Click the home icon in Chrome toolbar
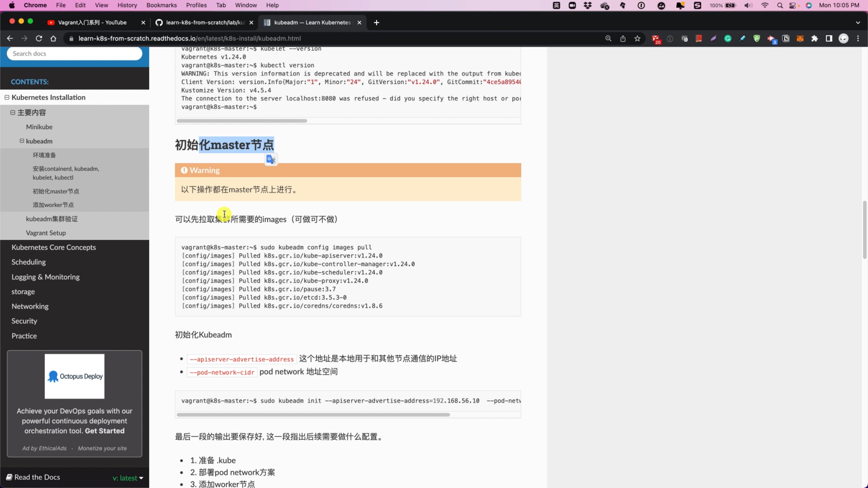The height and width of the screenshot is (488, 868). click(x=53, y=38)
